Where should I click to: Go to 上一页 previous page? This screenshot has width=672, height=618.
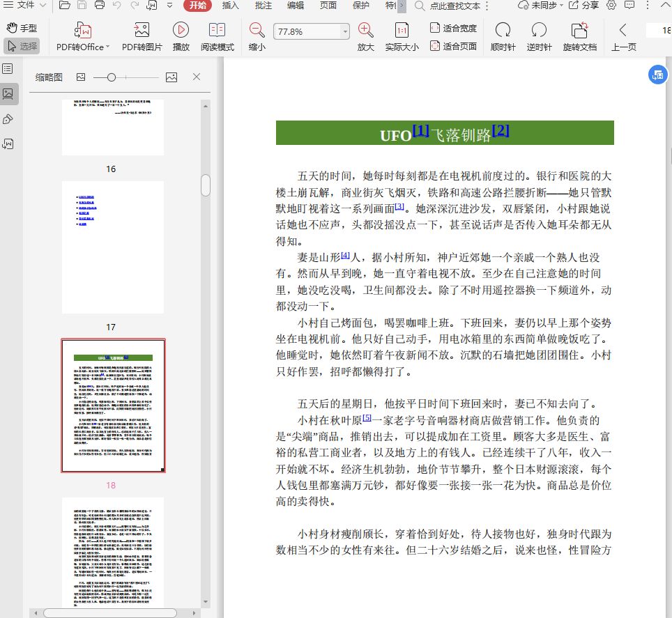click(623, 31)
